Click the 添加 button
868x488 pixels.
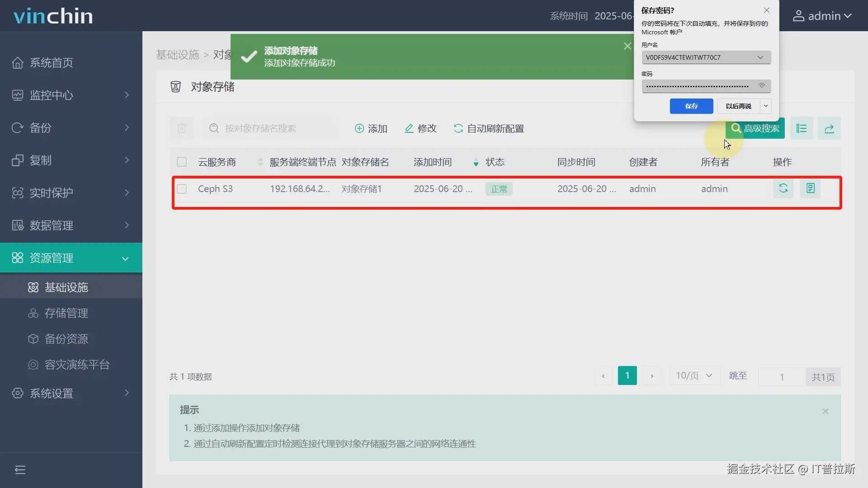371,129
